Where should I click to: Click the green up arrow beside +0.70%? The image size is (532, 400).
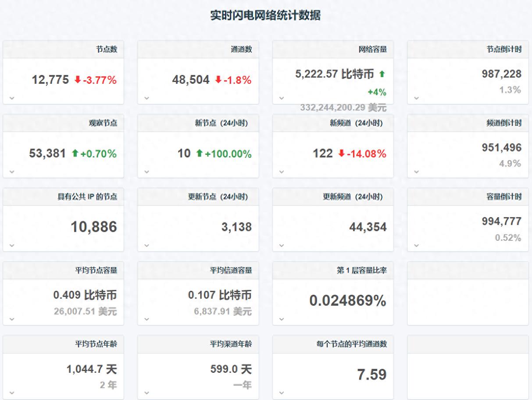[75, 154]
